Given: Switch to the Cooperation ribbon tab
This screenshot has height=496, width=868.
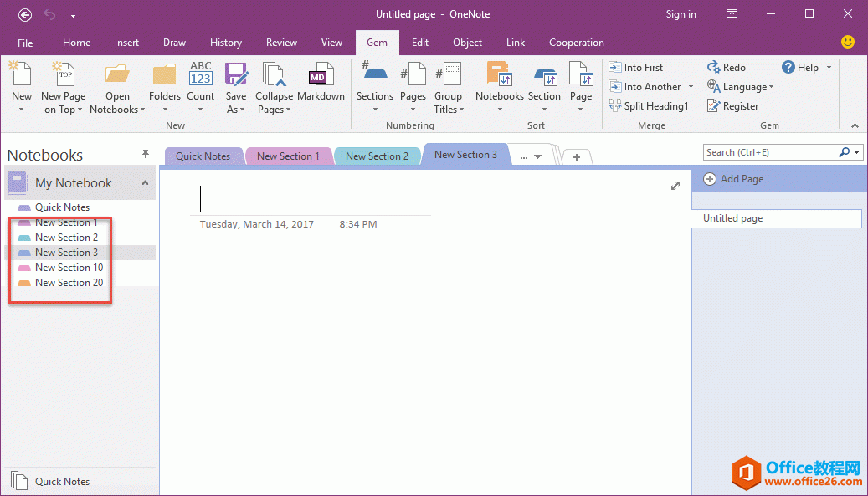Looking at the screenshot, I should pyautogui.click(x=576, y=42).
